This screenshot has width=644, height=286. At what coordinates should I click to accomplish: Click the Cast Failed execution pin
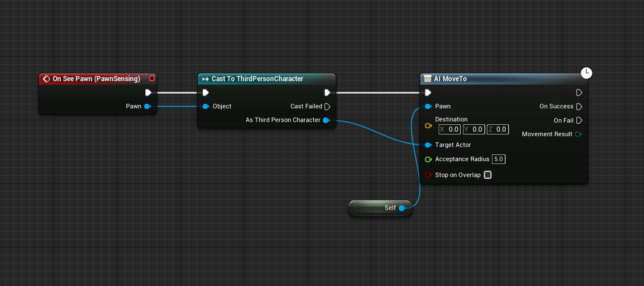coord(327,107)
